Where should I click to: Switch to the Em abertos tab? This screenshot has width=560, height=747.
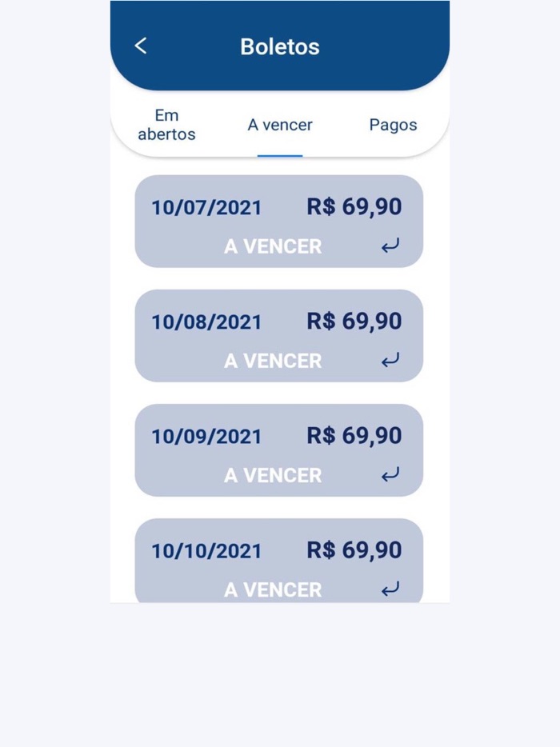[x=166, y=125]
